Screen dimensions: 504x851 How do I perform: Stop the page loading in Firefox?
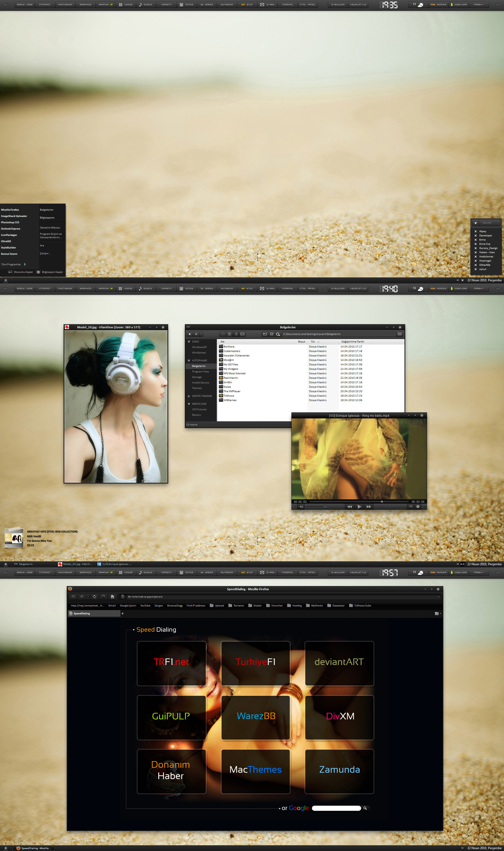coord(104,596)
